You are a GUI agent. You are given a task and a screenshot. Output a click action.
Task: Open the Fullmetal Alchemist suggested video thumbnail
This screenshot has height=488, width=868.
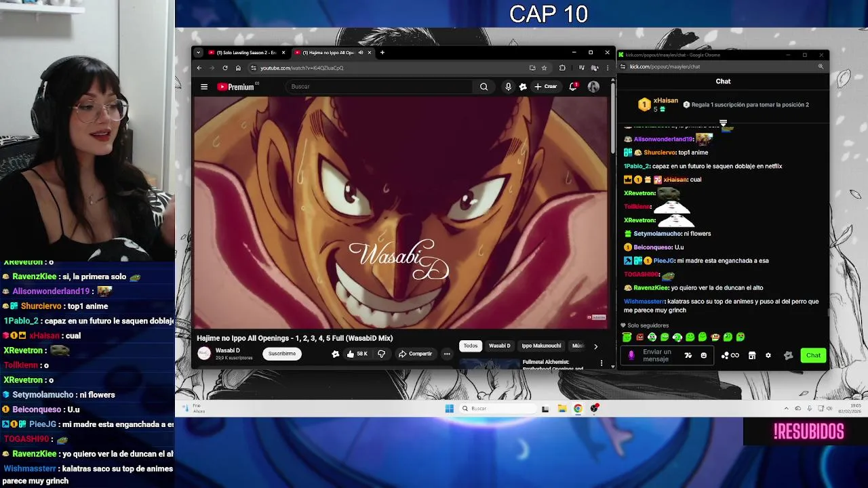[490, 365]
